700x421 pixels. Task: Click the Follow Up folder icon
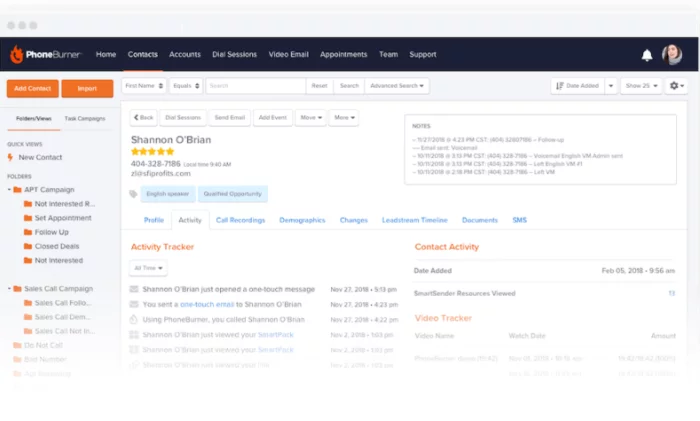tap(28, 232)
